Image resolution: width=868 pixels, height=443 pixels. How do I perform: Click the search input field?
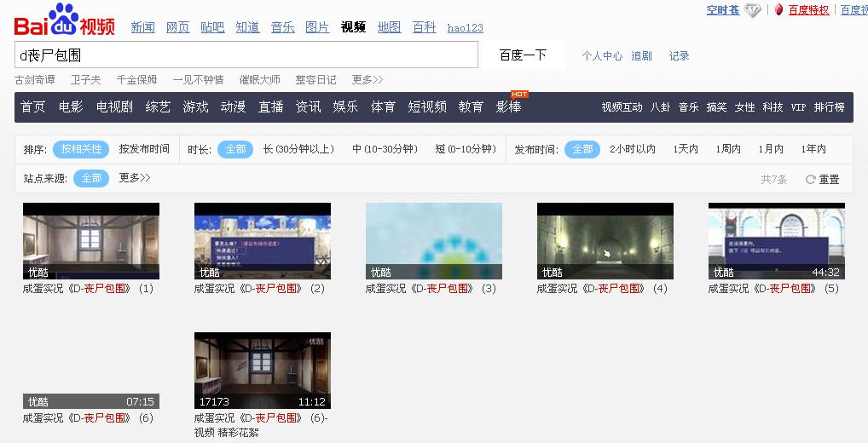tap(246, 55)
